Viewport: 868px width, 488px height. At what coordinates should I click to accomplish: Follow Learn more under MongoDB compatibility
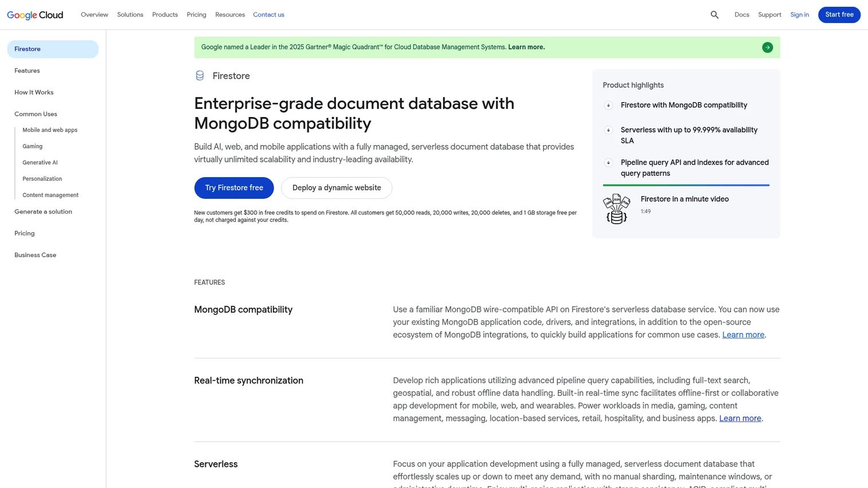[x=743, y=335]
